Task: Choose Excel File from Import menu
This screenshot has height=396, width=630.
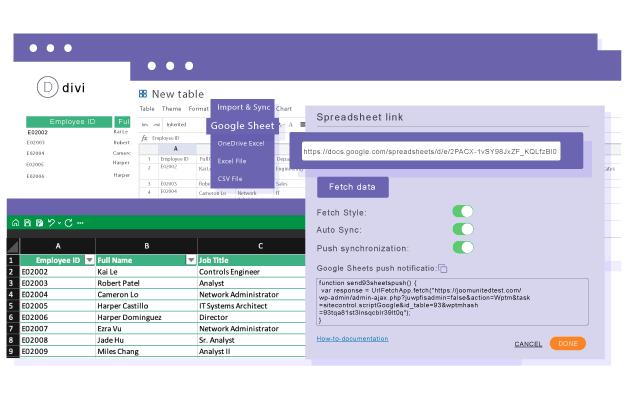Action: click(232, 161)
